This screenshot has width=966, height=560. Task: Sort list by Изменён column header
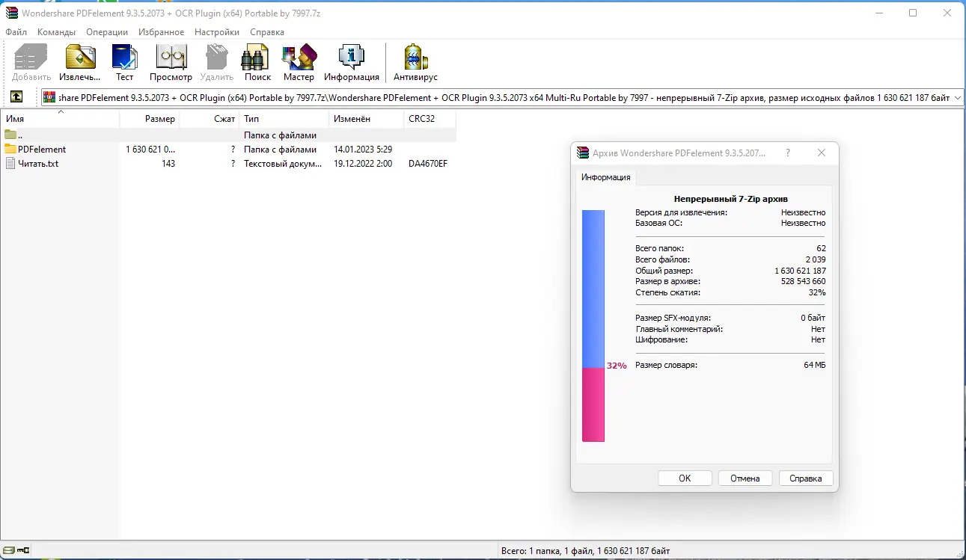[367, 119]
